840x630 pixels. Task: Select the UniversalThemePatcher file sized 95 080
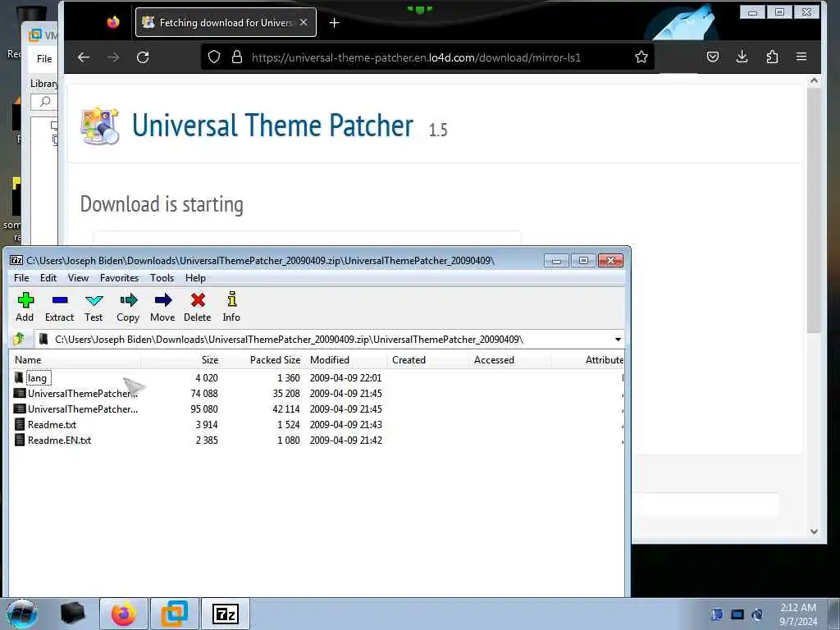[83, 409]
